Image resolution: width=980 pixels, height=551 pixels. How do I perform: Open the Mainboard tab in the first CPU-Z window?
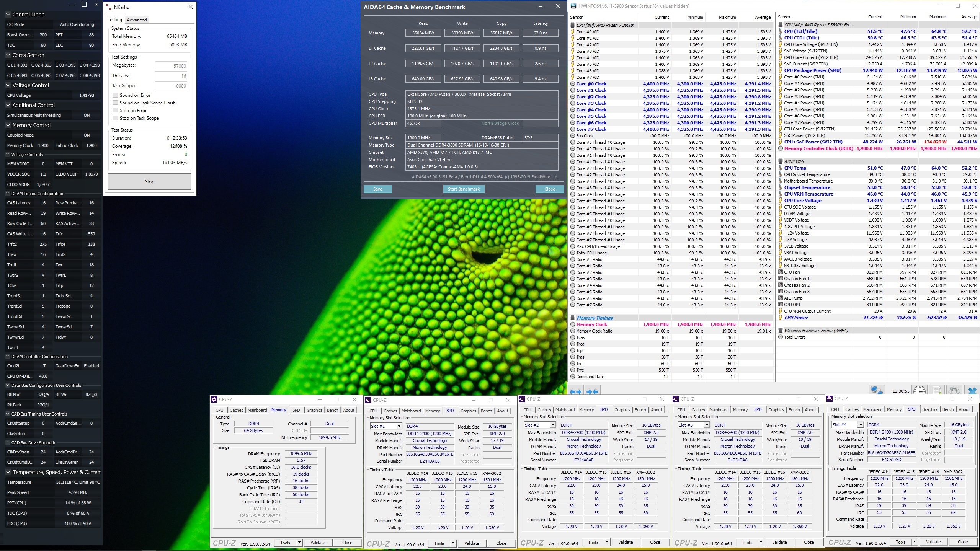tap(257, 410)
